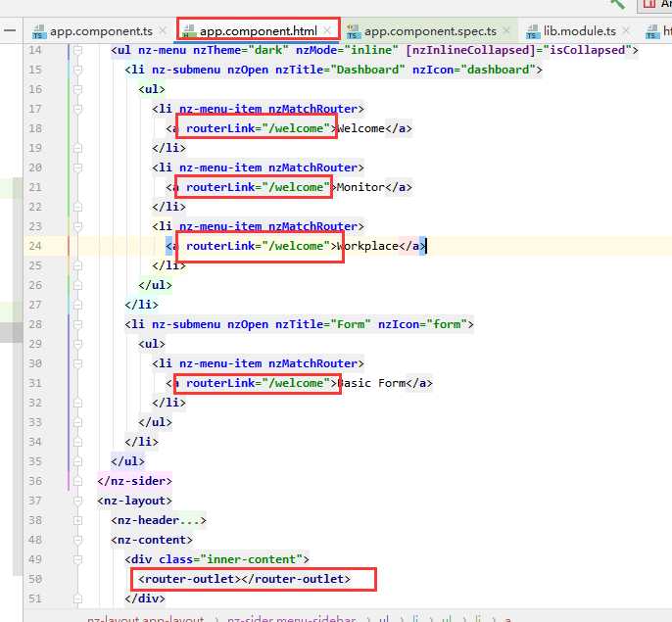Switch to the lib.module.ts tab

pos(580,31)
